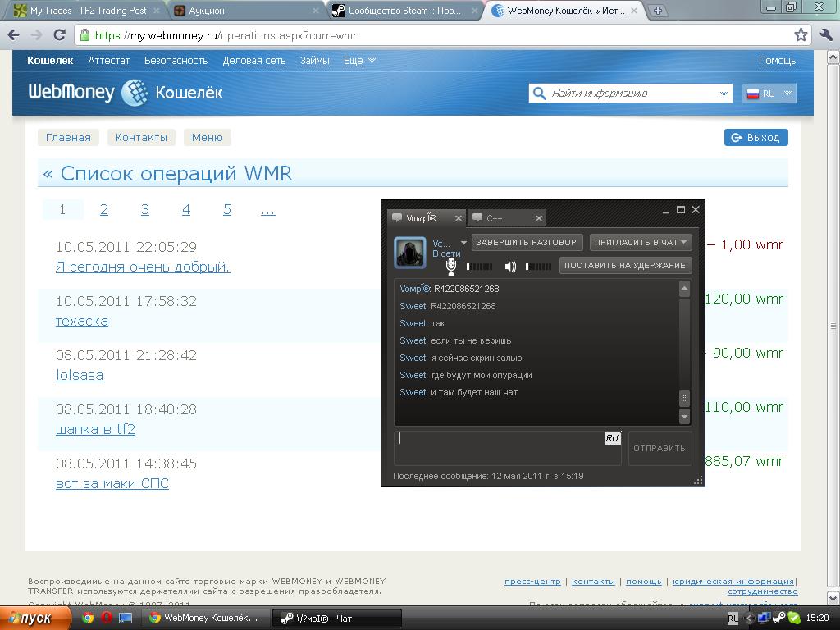840x630 pixels.
Task: Click the Russian flag language icon
Action: click(x=753, y=94)
